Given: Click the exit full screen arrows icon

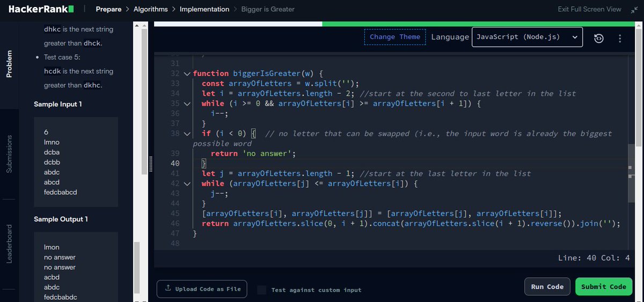Looking at the screenshot, I should (x=634, y=9).
